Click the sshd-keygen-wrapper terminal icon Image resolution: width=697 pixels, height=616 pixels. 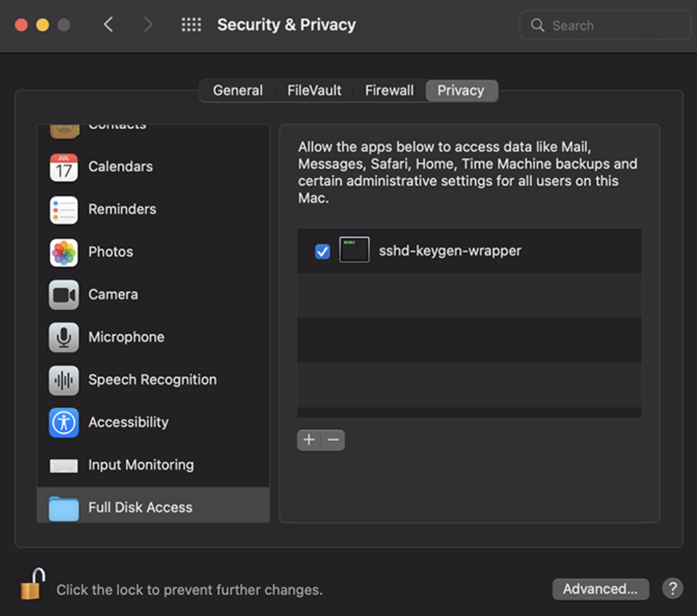click(353, 251)
